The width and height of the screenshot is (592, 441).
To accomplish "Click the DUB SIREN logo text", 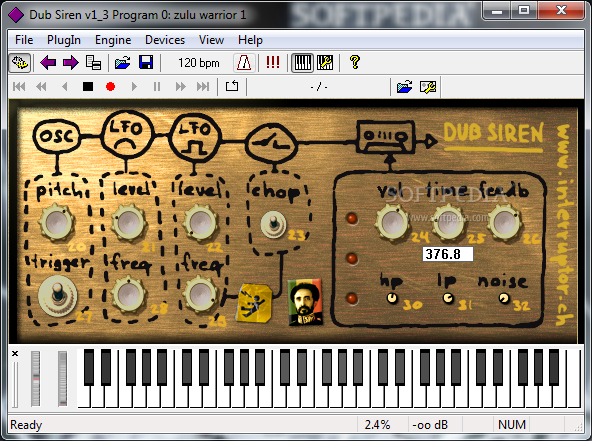I will (494, 133).
